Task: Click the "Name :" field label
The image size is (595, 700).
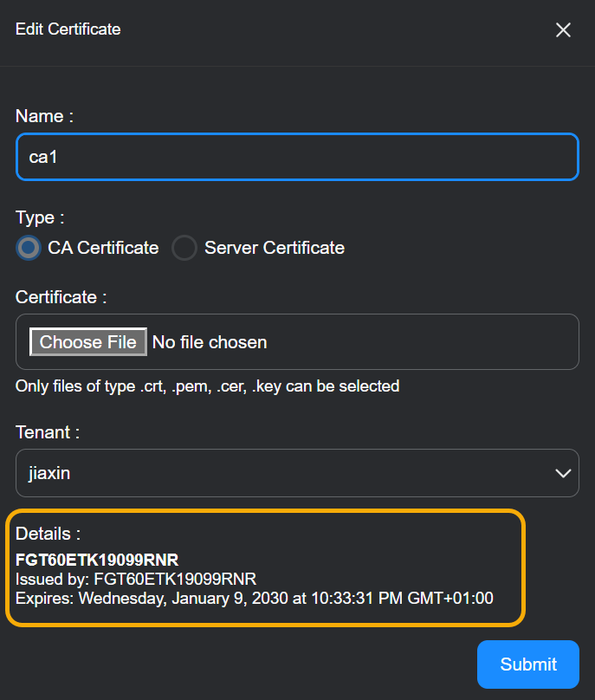Action: pyautogui.click(x=44, y=116)
